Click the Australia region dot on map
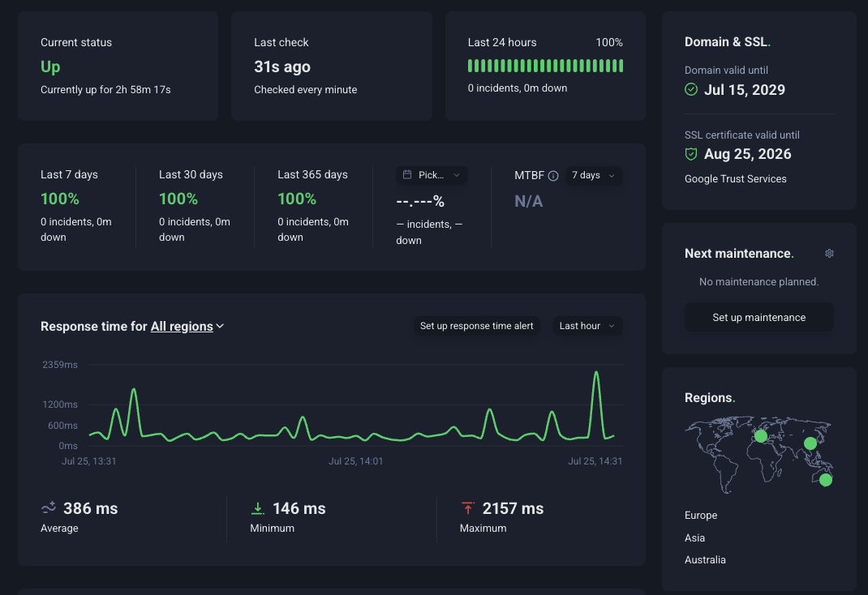 pos(825,480)
